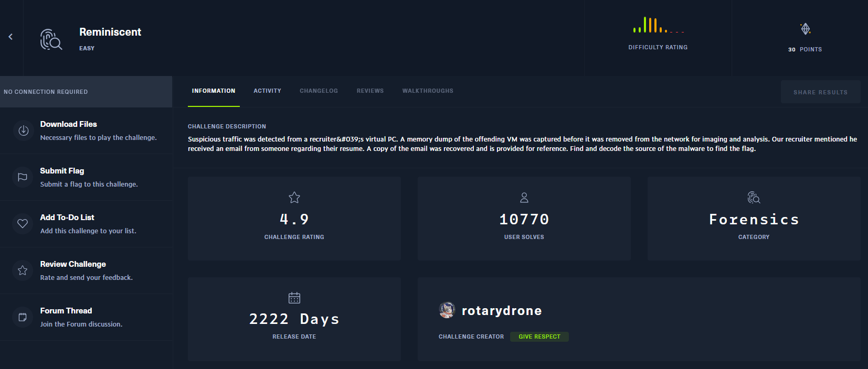Image resolution: width=868 pixels, height=369 pixels.
Task: Open the Information tab
Action: [x=214, y=91]
